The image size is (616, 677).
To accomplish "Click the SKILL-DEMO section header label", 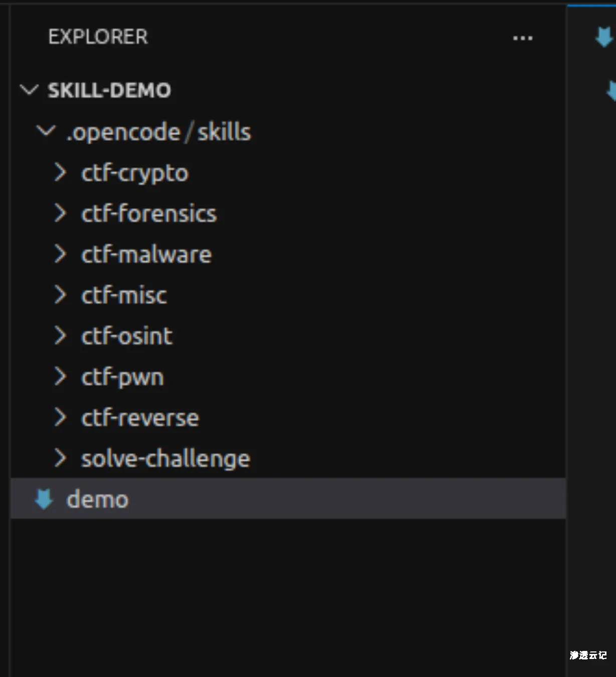I will pyautogui.click(x=109, y=91).
